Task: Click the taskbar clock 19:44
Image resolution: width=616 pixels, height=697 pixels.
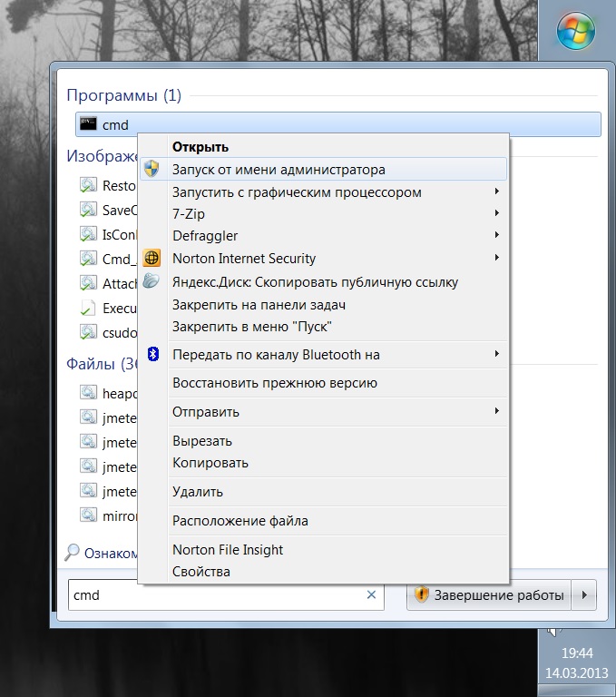Action: click(577, 653)
